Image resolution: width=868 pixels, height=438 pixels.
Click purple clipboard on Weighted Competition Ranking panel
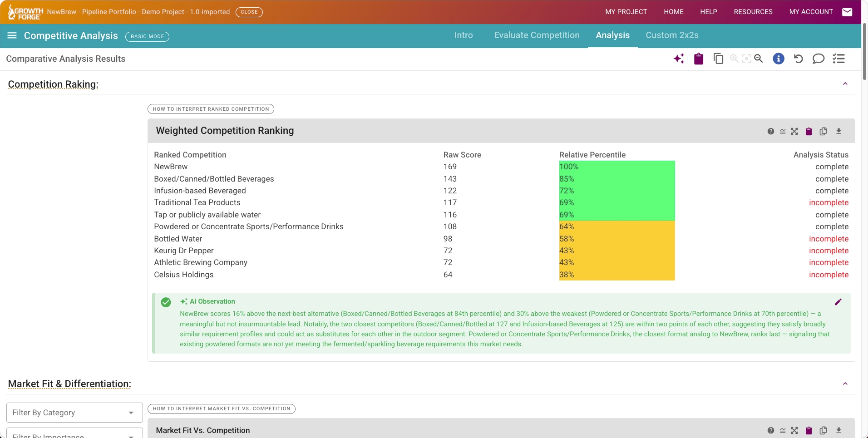[809, 131]
